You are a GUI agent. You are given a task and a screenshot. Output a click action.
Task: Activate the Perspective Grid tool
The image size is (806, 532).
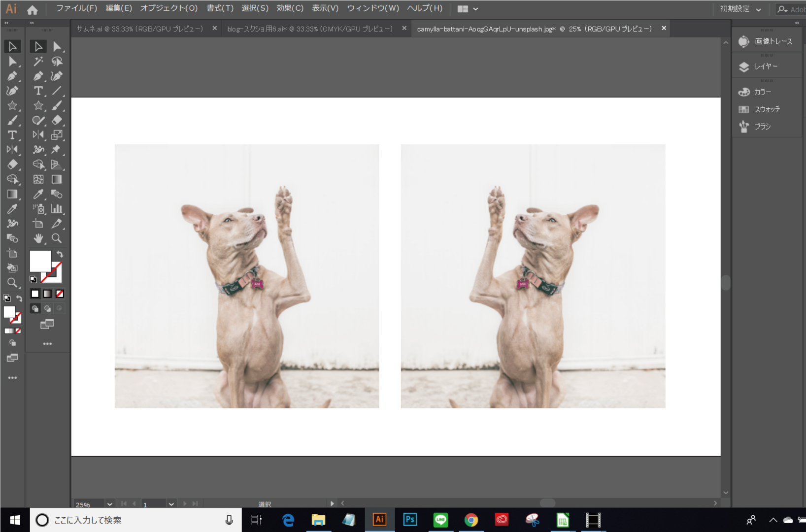click(57, 165)
